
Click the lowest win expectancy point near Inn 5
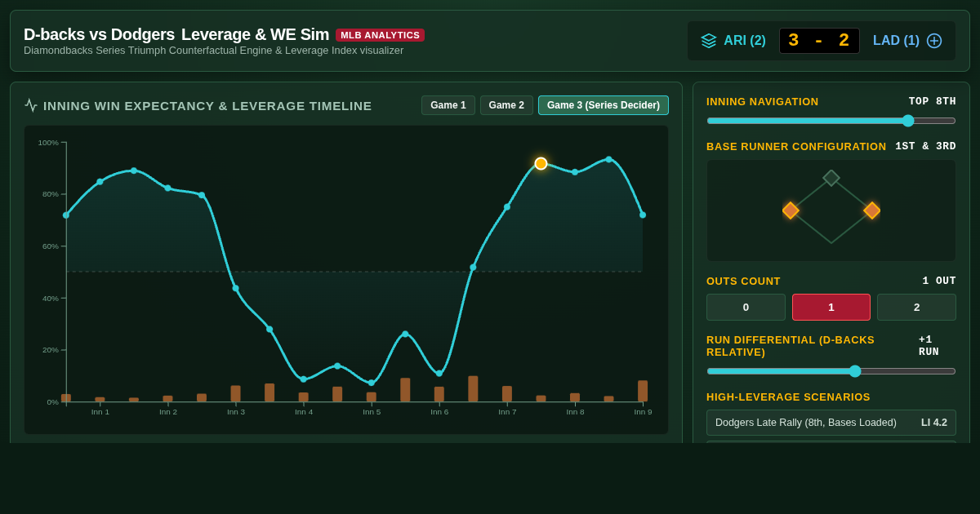[372, 383]
